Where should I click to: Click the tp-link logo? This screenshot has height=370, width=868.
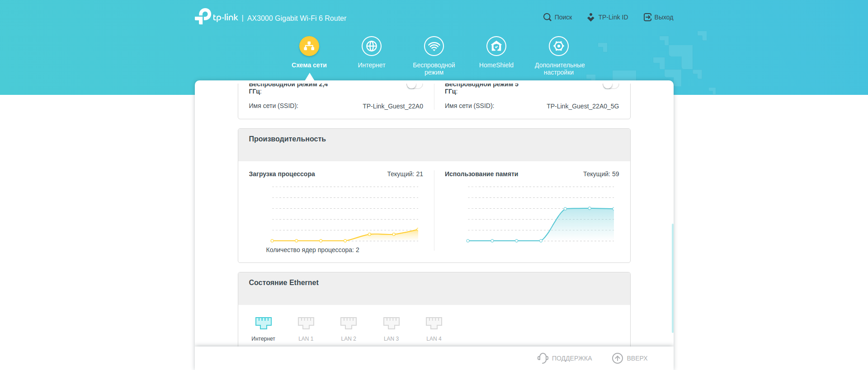tap(217, 17)
